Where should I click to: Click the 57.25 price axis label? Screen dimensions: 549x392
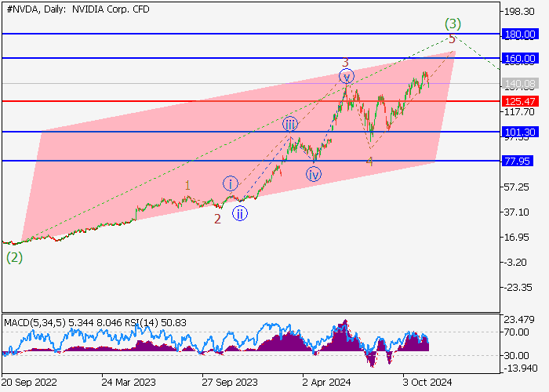click(516, 187)
